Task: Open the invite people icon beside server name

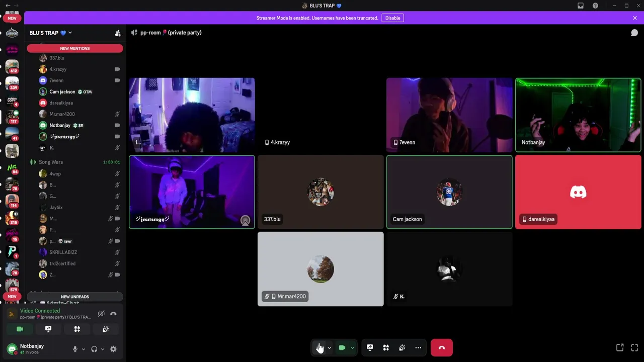Action: click(118, 33)
